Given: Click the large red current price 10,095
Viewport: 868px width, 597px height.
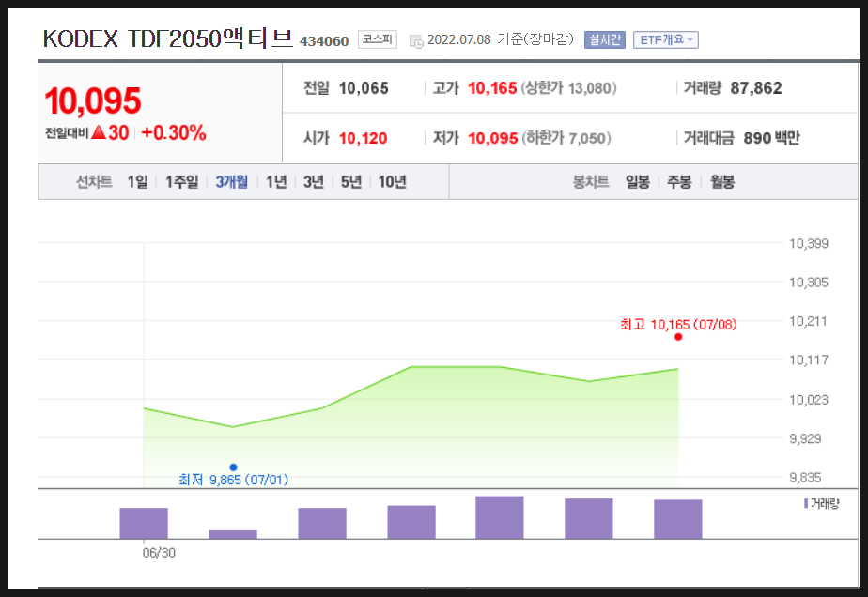Looking at the screenshot, I should (93, 100).
